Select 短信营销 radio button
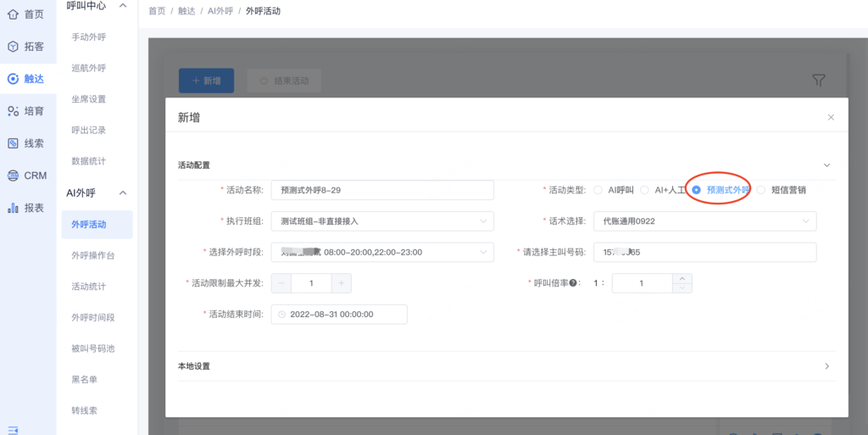 click(760, 190)
